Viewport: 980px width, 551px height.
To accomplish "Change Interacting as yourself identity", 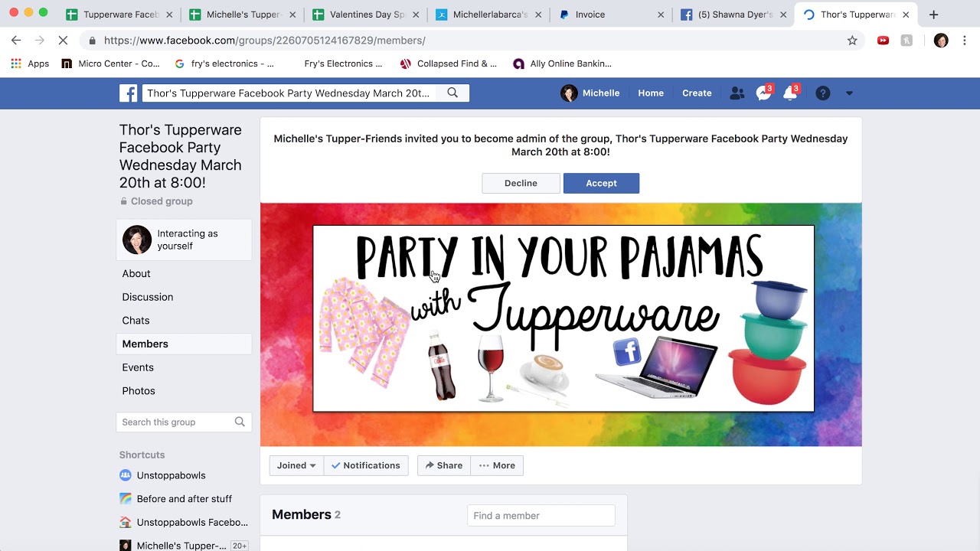I will click(184, 240).
